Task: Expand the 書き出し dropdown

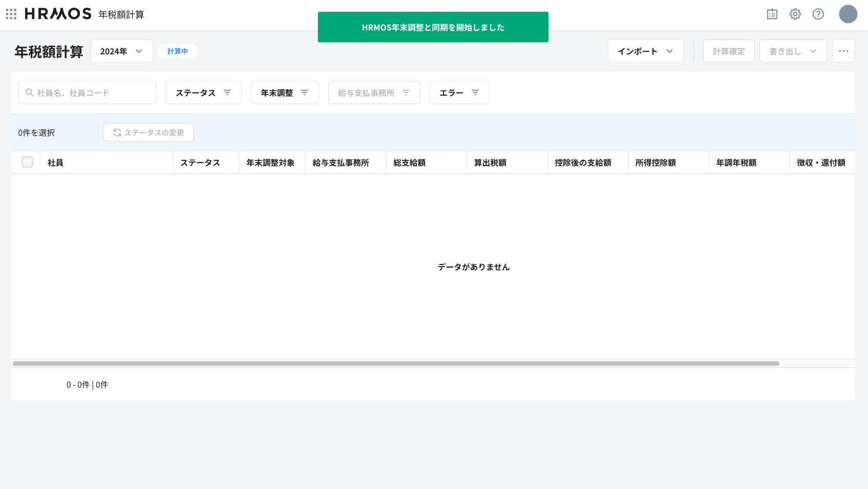Action: pos(793,51)
